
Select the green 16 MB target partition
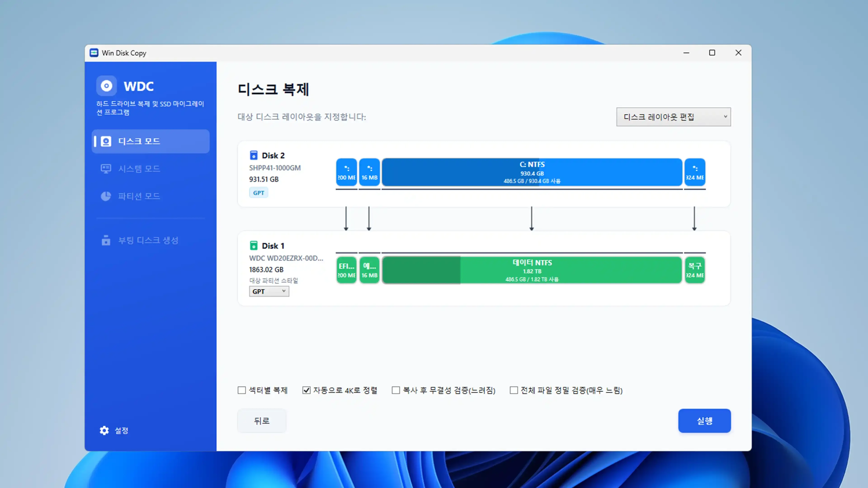[x=369, y=270]
